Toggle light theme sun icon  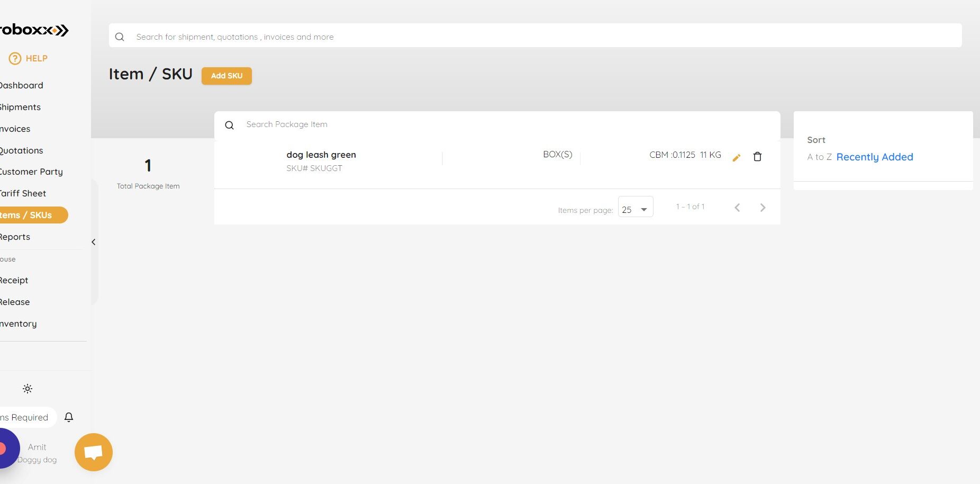point(28,389)
